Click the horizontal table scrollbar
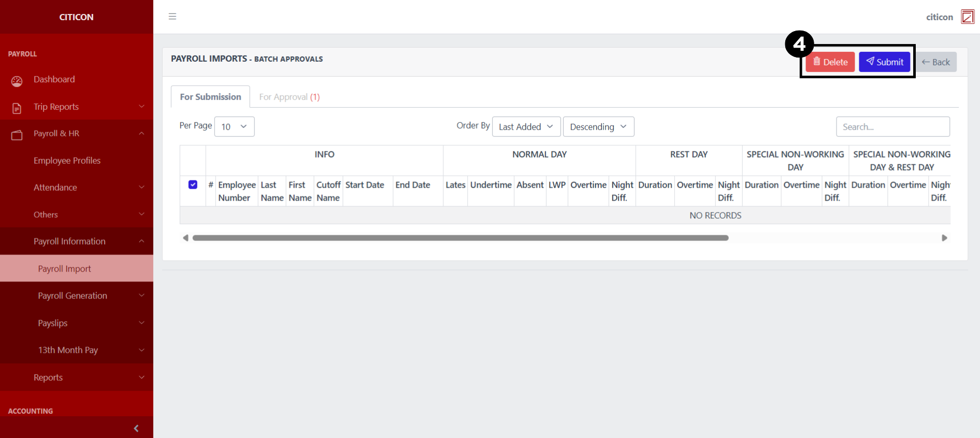 click(x=460, y=238)
